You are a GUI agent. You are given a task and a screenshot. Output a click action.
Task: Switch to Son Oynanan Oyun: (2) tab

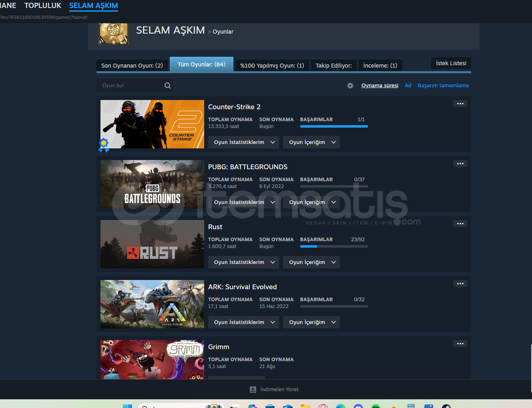point(132,66)
